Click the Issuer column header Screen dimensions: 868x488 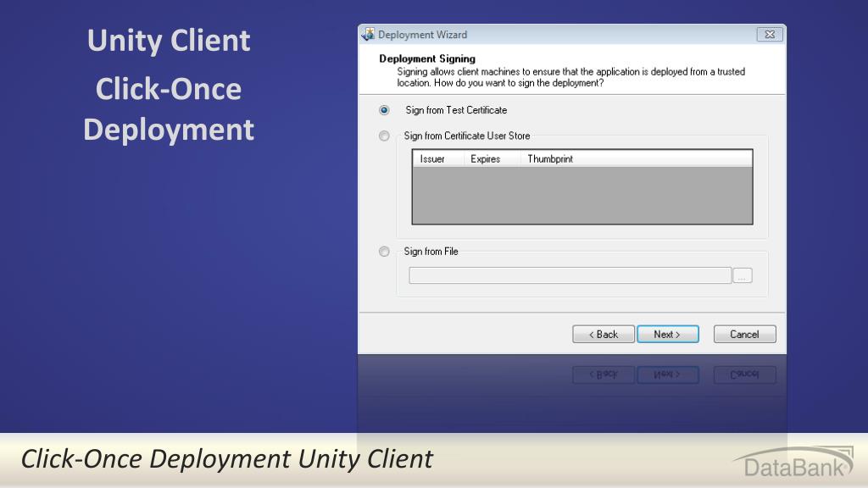(438, 158)
